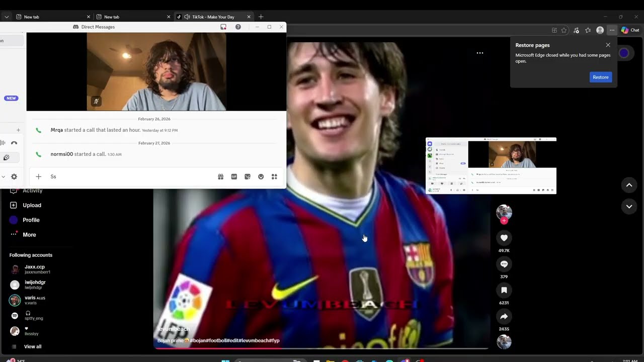The width and height of the screenshot is (644, 362).
Task: Open a new browser tab with plus
Action: pyautogui.click(x=261, y=17)
